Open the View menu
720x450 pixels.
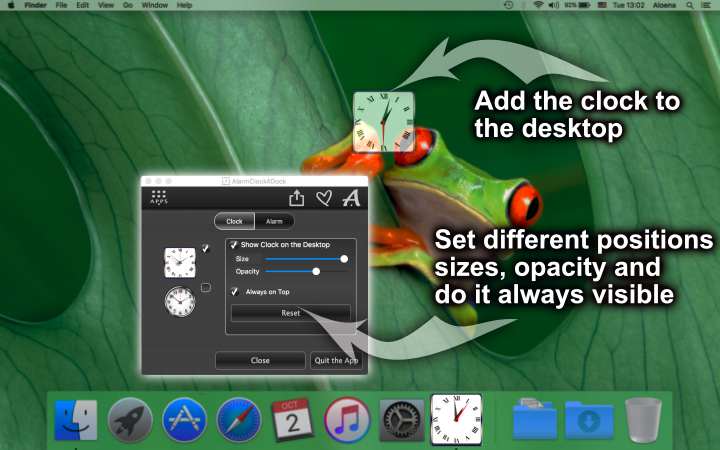(106, 5)
